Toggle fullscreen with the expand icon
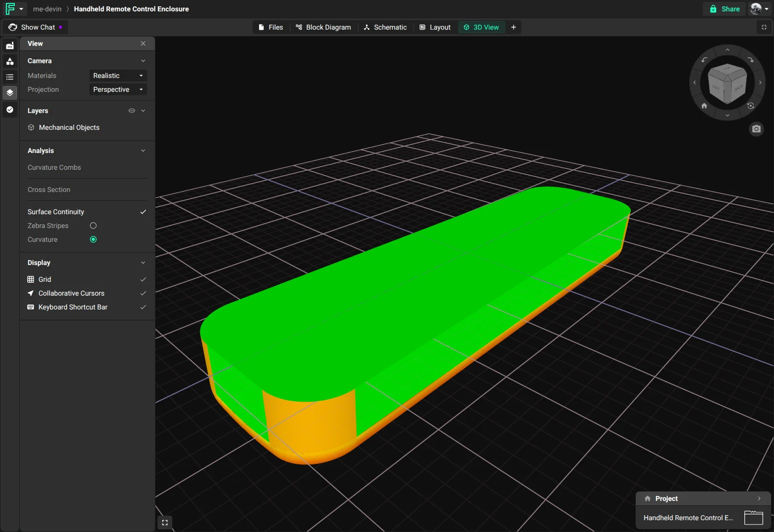Viewport: 774px width, 532px height. tap(165, 522)
